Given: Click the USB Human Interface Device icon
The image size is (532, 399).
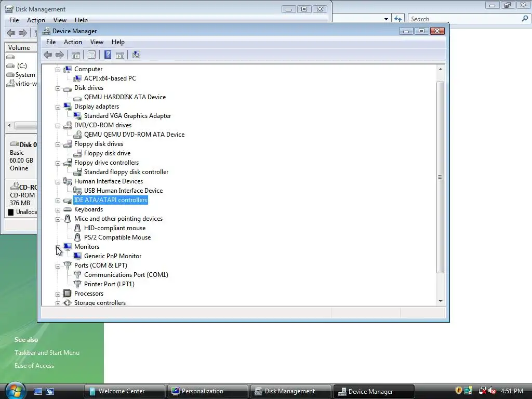Looking at the screenshot, I should pos(77,191).
